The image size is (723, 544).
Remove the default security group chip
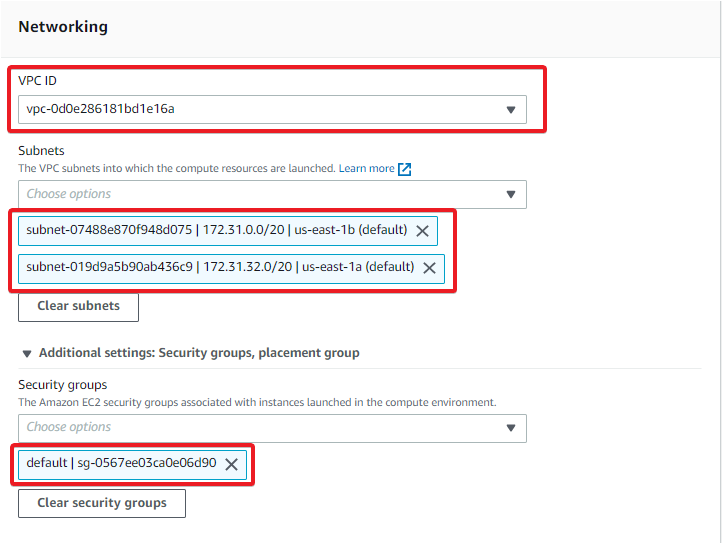[231, 464]
